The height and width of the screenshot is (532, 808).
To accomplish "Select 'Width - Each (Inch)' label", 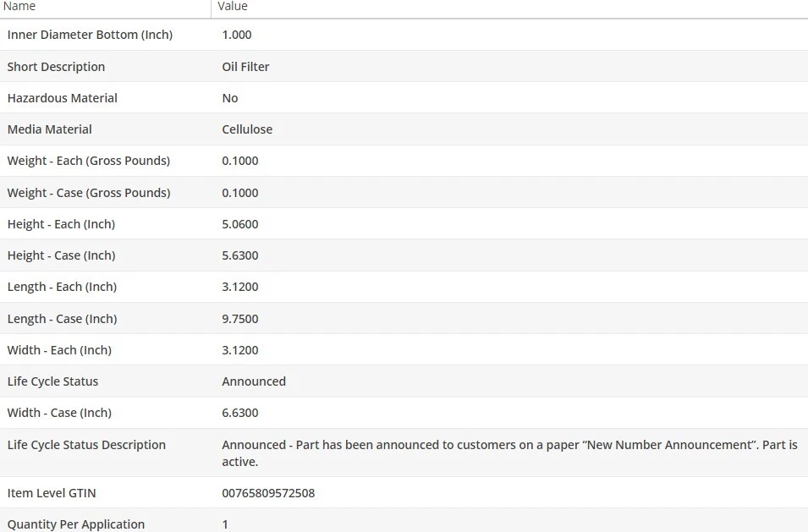I will click(59, 350).
